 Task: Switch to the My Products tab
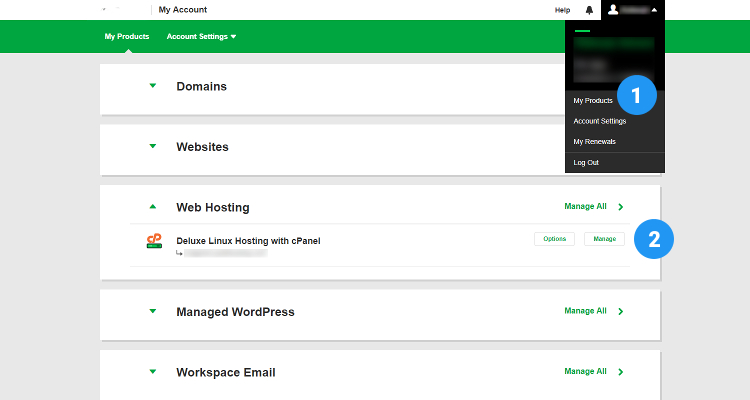[x=127, y=37]
